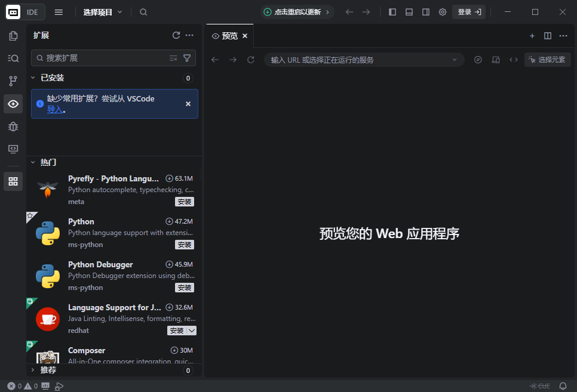This screenshot has width=577, height=392.
Task: Click the select element button
Action: pos(547,60)
